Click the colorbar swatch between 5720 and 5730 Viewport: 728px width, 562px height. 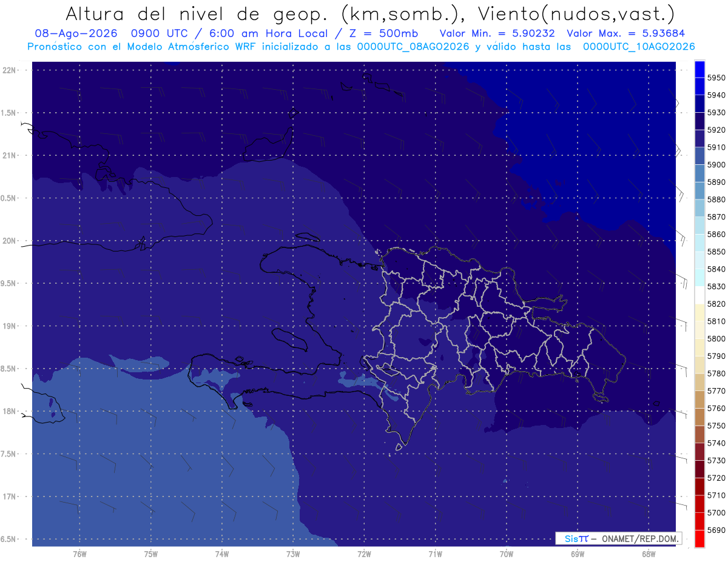(699, 469)
